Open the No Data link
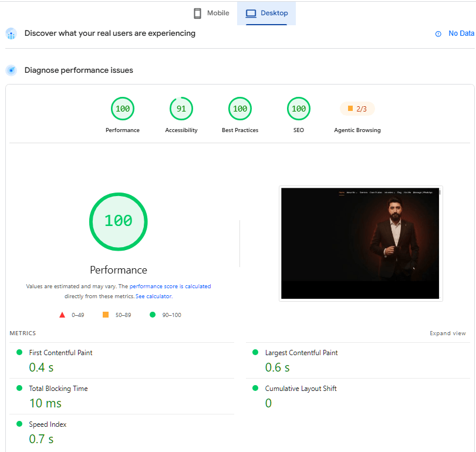476x452 pixels. [461, 33]
